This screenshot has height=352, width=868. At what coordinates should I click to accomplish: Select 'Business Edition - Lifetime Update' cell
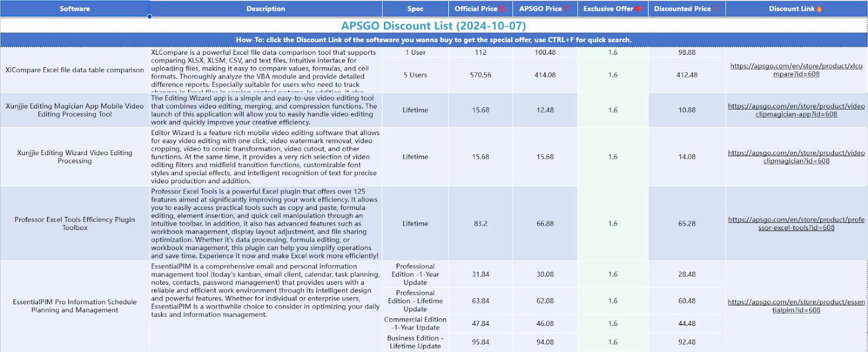tap(416, 342)
